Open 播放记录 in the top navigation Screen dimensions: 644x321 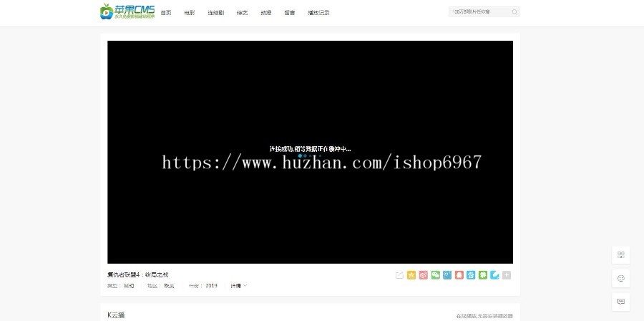tap(318, 13)
